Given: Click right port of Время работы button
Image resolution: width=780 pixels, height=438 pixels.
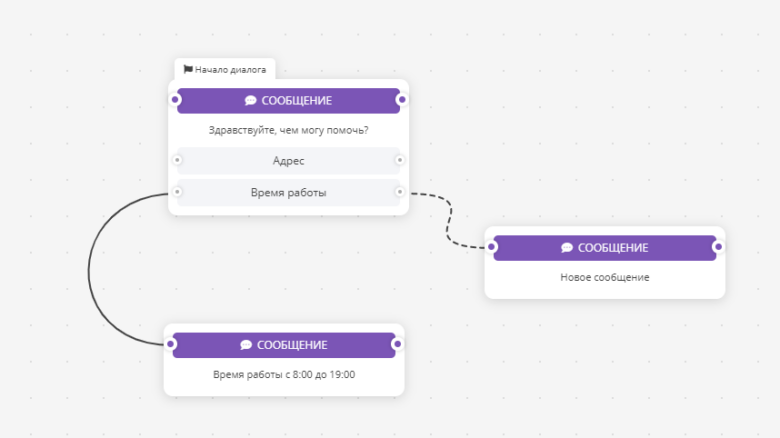Looking at the screenshot, I should (x=399, y=192).
